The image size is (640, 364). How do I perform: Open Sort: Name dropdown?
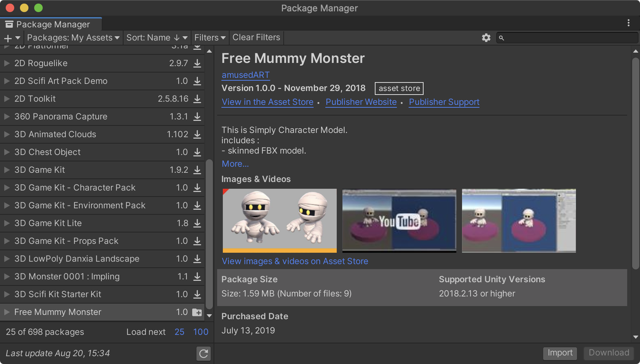157,38
